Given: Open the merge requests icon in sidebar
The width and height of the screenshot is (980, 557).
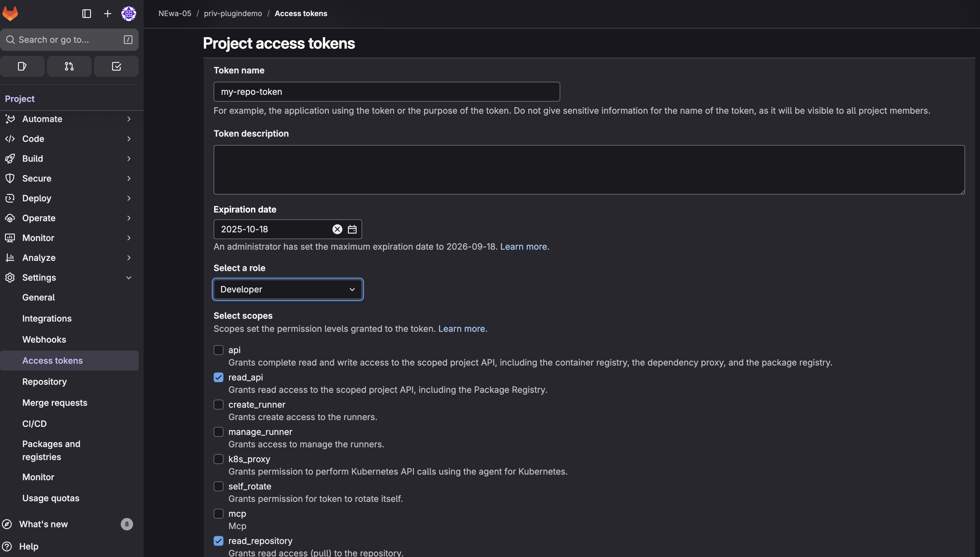Looking at the screenshot, I should click(x=69, y=66).
